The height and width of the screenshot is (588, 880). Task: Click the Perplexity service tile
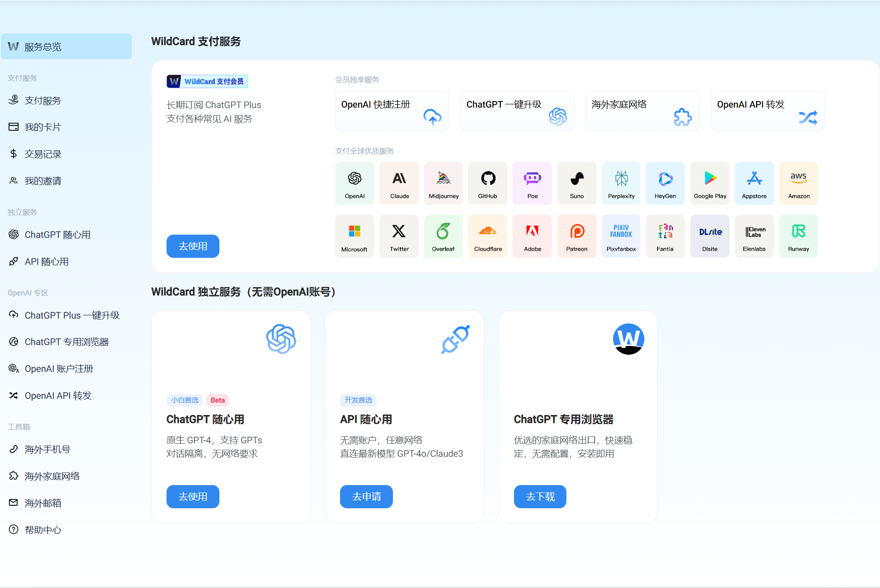621,183
